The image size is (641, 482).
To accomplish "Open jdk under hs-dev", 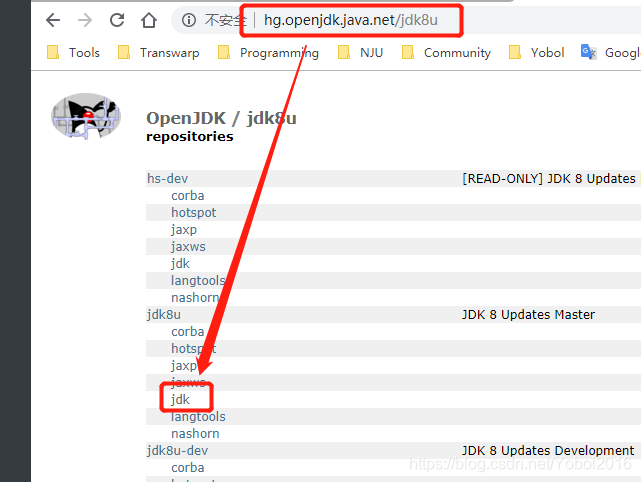I will point(180,264).
